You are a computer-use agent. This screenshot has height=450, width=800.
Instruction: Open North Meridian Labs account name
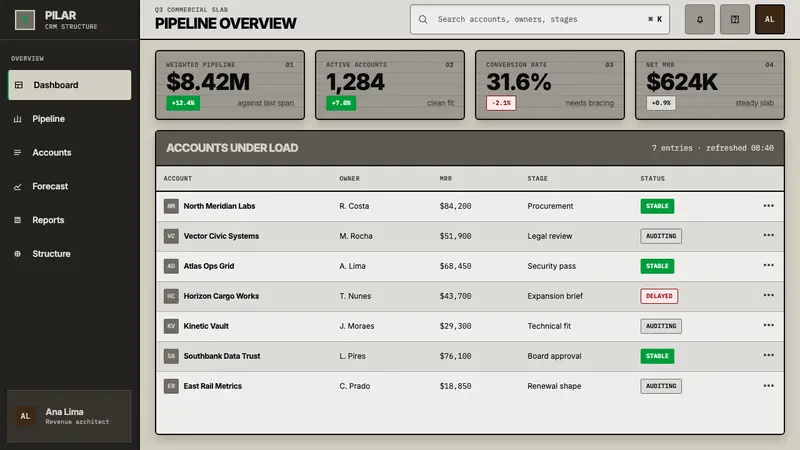click(x=219, y=206)
